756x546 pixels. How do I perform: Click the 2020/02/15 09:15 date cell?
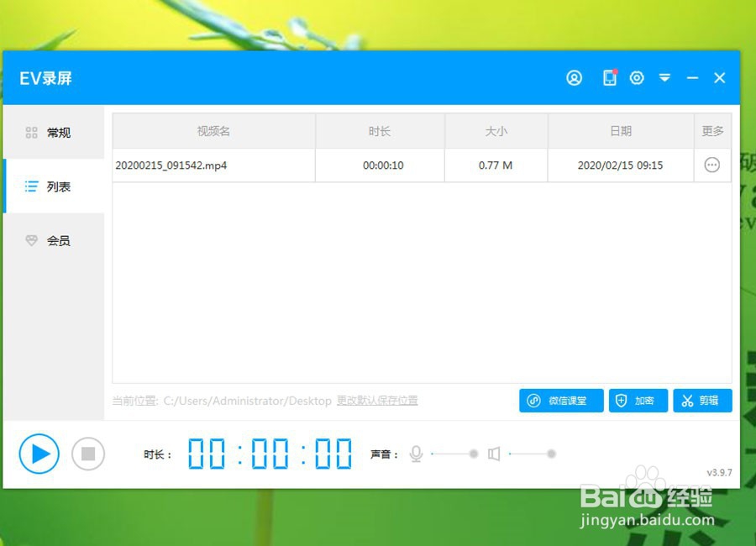click(x=621, y=165)
